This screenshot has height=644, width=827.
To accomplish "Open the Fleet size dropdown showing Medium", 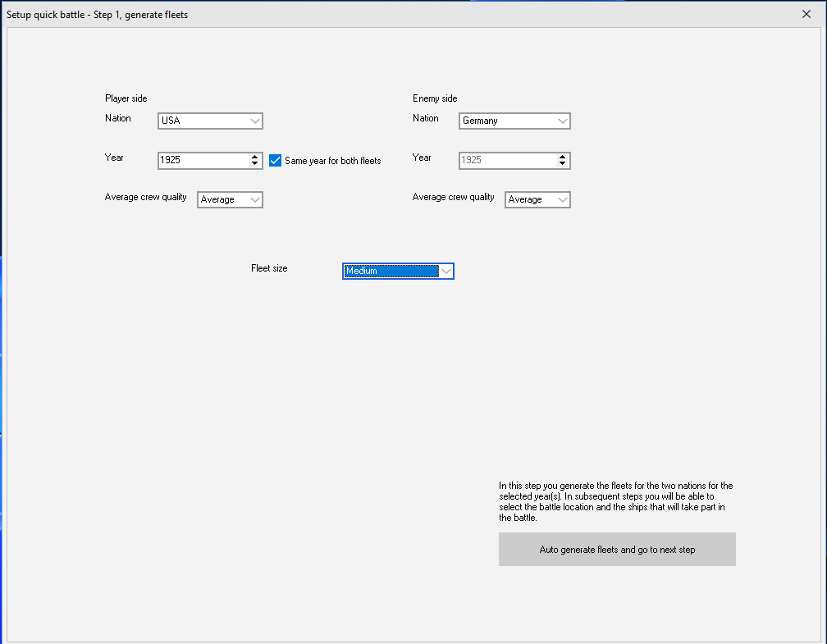I will point(398,271).
